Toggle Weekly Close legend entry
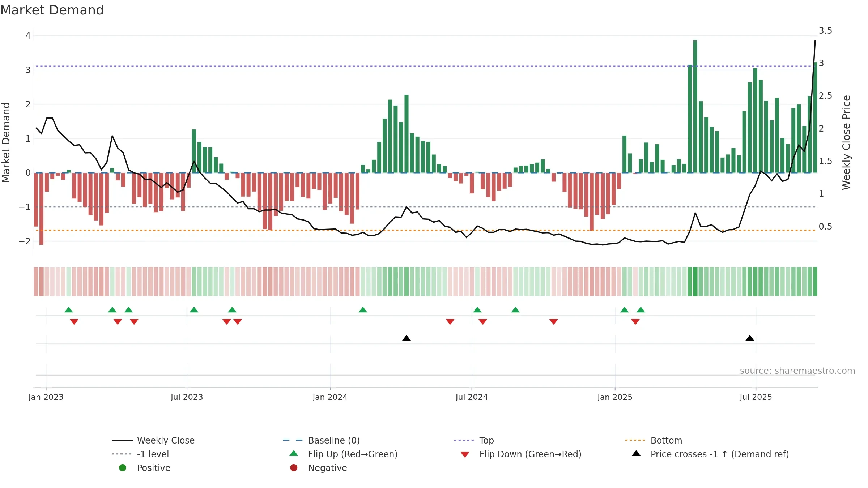Viewport: 868px width, 488px height. pyautogui.click(x=153, y=440)
